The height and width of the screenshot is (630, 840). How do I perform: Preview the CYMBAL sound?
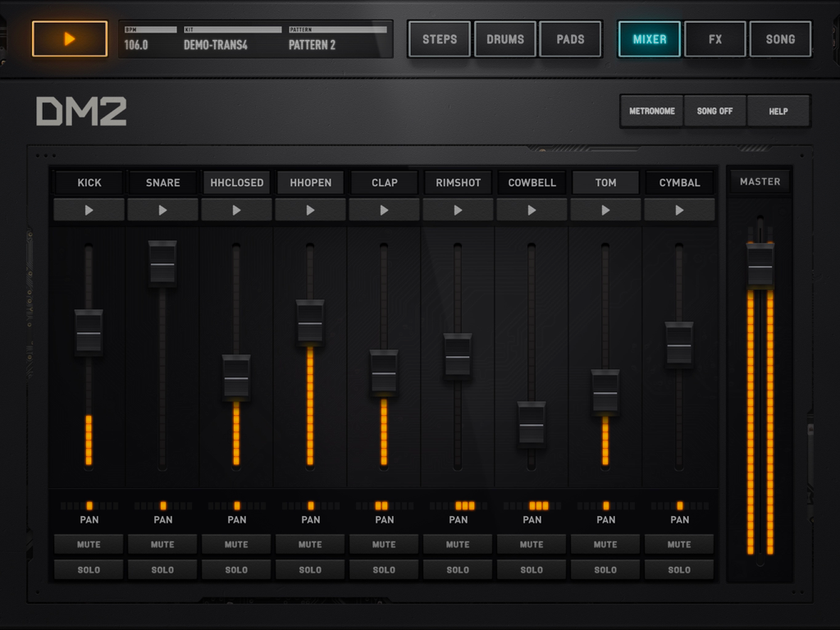click(679, 209)
